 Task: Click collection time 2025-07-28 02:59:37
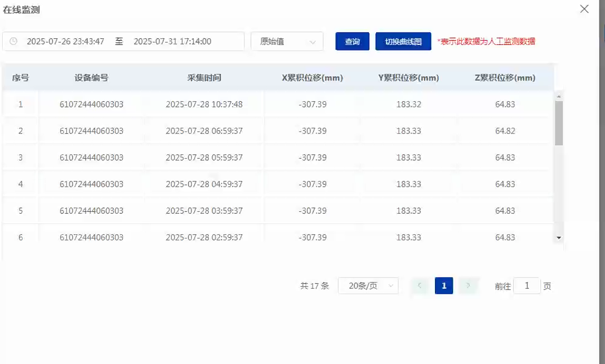(204, 237)
